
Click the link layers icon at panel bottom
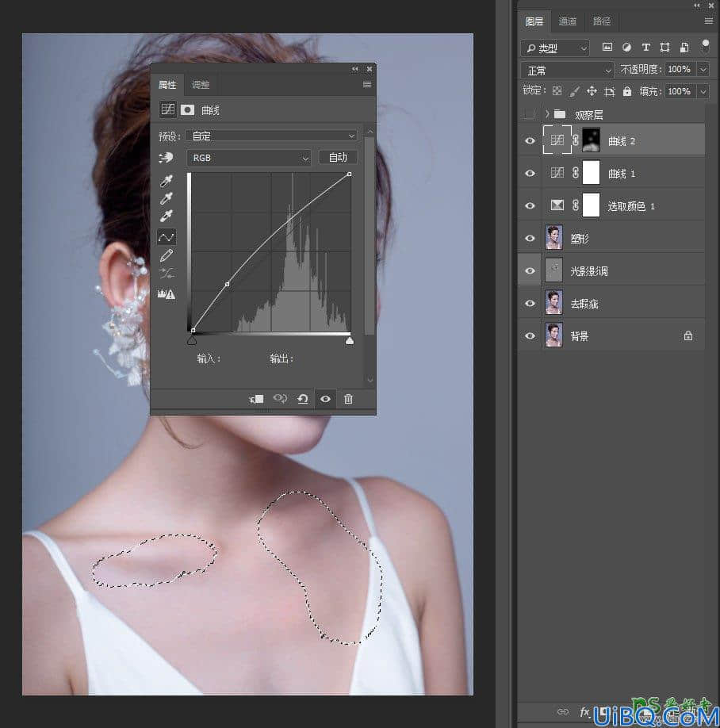point(563,711)
